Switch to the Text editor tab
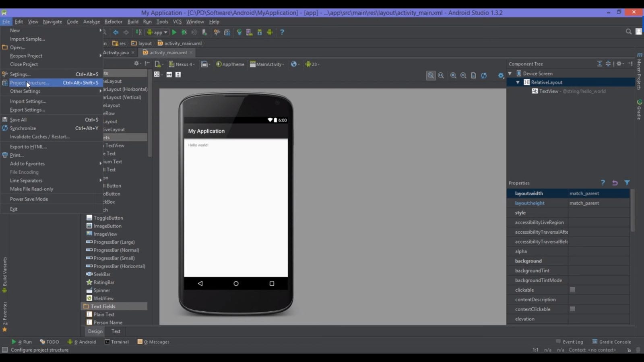 coord(116,331)
